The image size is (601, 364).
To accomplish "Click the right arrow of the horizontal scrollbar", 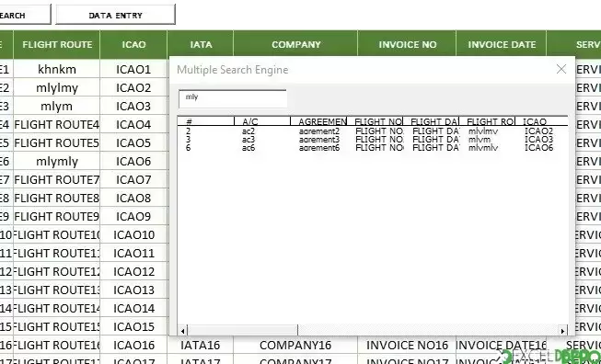I will [x=562, y=331].
